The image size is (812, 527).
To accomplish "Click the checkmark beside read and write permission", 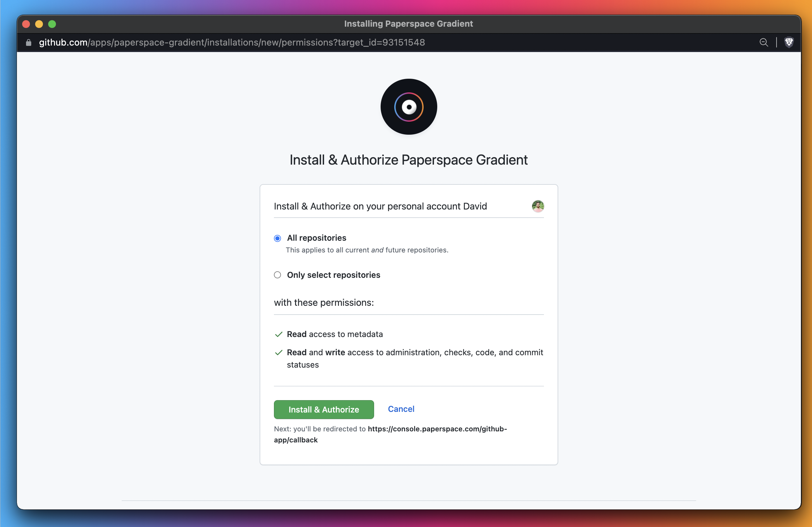I will (278, 353).
